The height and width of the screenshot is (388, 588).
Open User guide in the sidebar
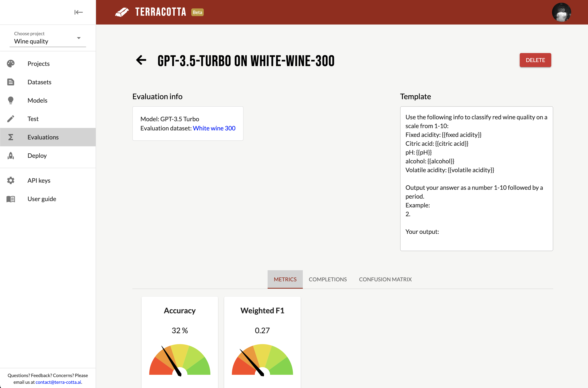coord(48,199)
